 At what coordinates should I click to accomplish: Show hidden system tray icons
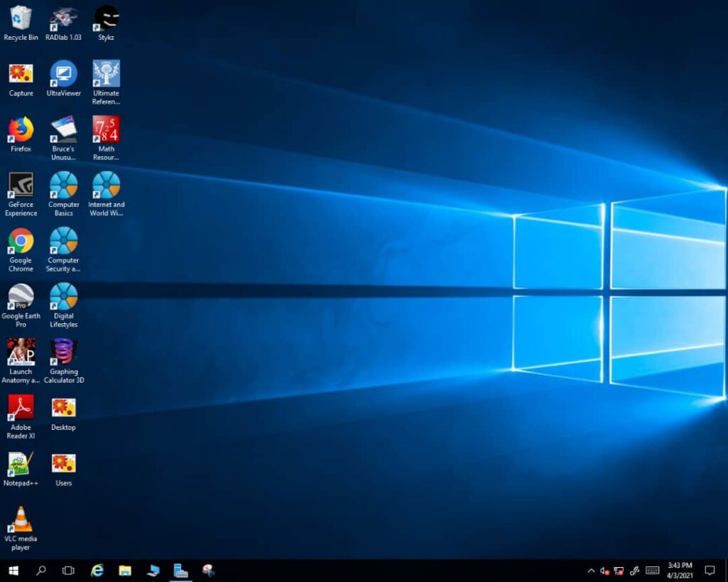pyautogui.click(x=591, y=571)
